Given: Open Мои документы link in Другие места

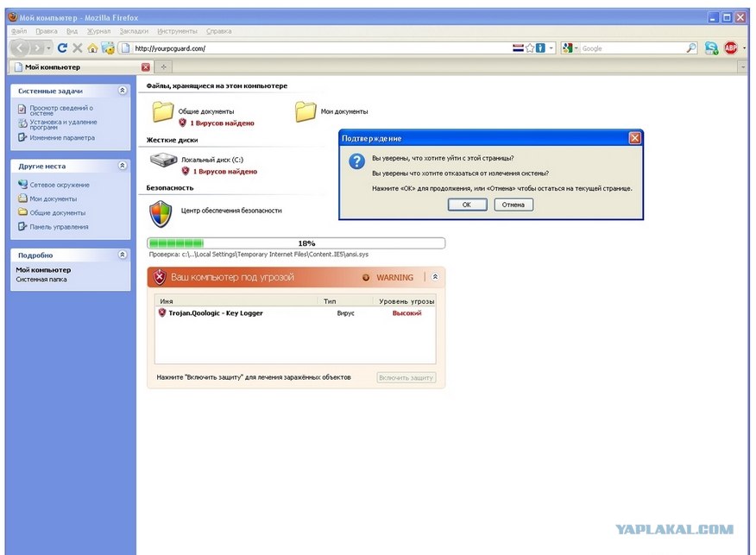Looking at the screenshot, I should 53,199.
